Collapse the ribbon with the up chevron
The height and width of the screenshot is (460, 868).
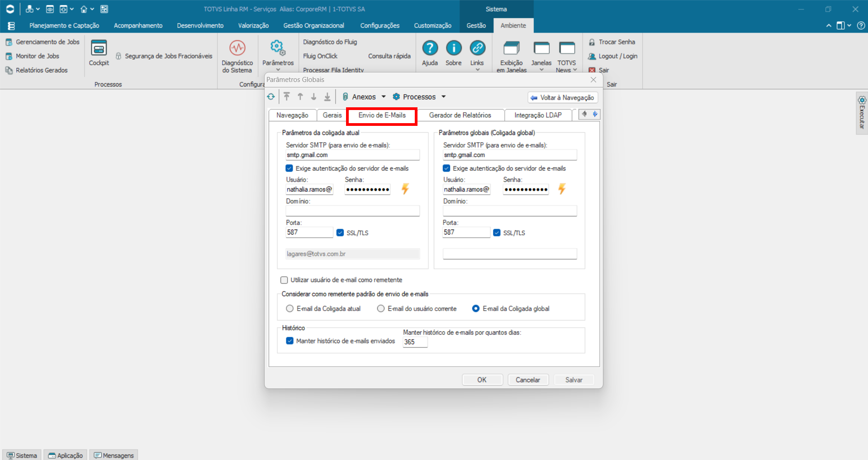829,26
